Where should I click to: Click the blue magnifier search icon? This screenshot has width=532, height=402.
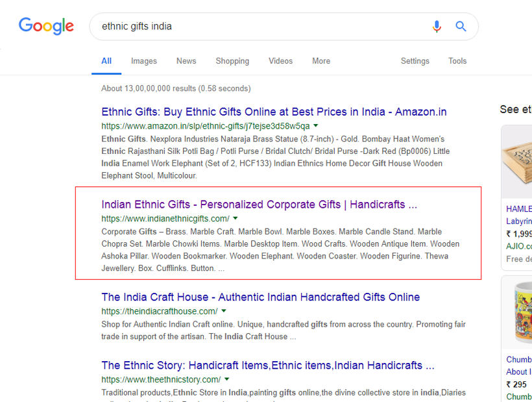[461, 26]
